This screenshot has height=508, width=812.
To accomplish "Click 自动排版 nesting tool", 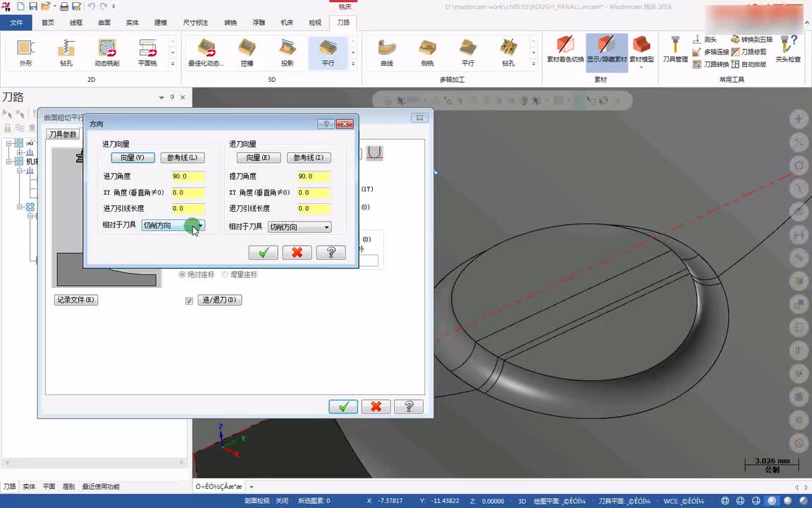I will point(749,64).
